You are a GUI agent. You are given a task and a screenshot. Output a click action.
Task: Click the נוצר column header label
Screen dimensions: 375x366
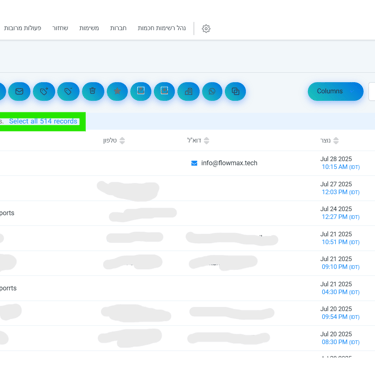pyautogui.click(x=326, y=141)
